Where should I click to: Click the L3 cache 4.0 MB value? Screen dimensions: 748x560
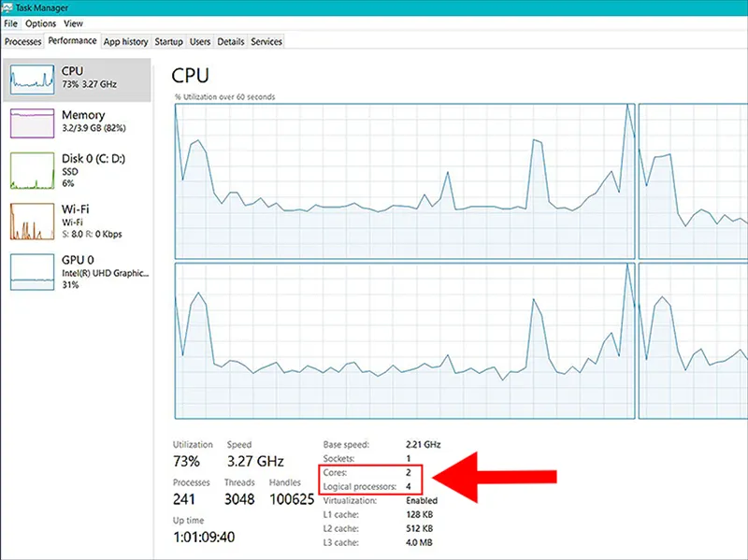(x=419, y=542)
